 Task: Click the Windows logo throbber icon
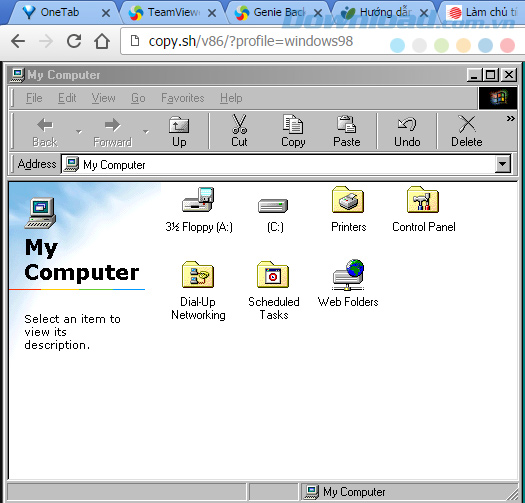click(x=498, y=98)
